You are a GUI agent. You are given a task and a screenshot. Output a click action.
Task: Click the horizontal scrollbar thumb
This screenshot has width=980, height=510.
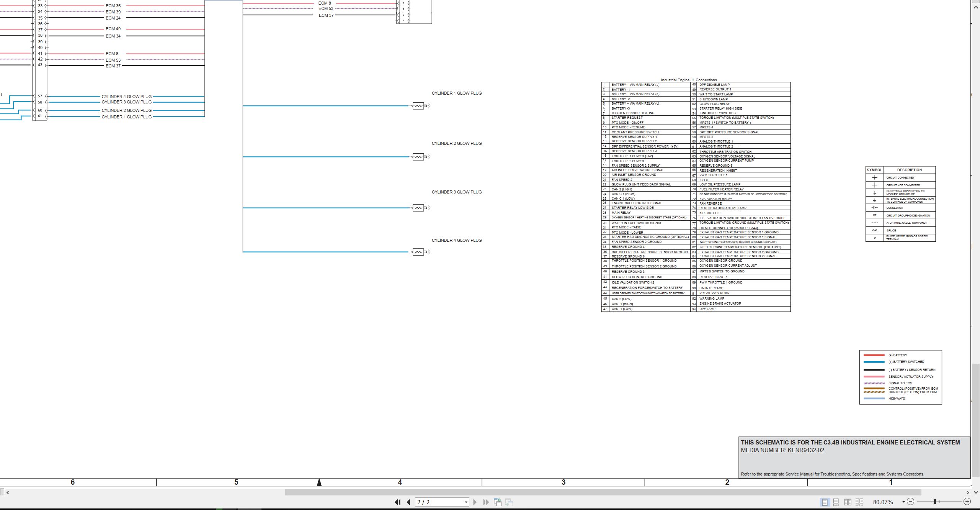pos(603,492)
